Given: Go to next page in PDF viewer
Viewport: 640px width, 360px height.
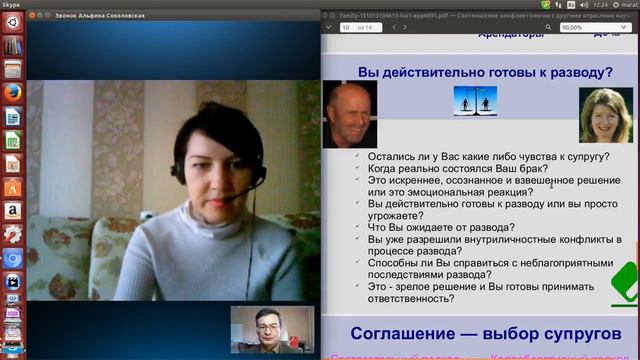Looking at the screenshot, I should (x=405, y=27).
